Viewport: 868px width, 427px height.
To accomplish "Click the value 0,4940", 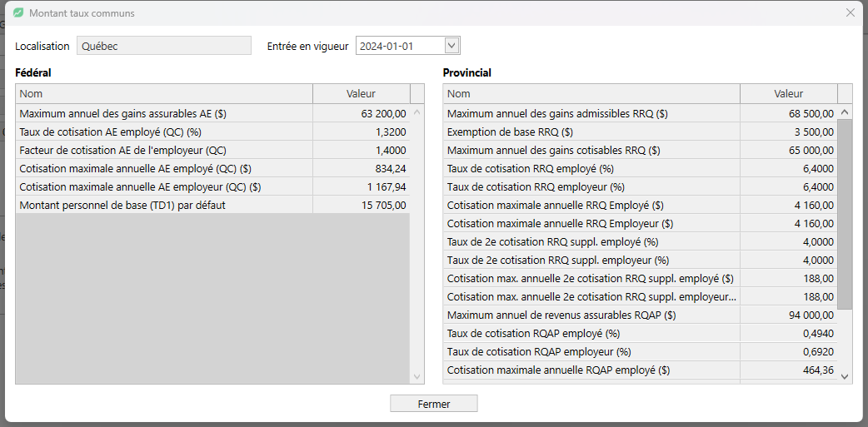I will tap(818, 333).
